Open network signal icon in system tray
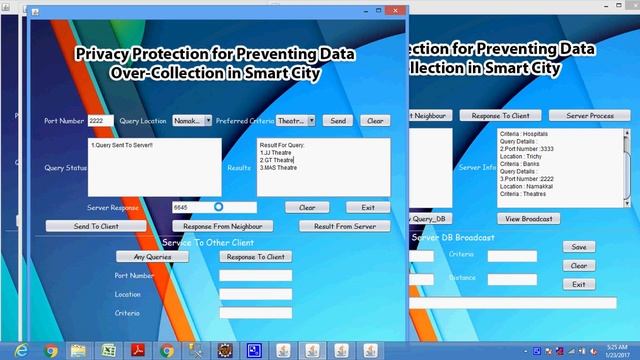Viewport: 640px width, 360px height. [572, 351]
